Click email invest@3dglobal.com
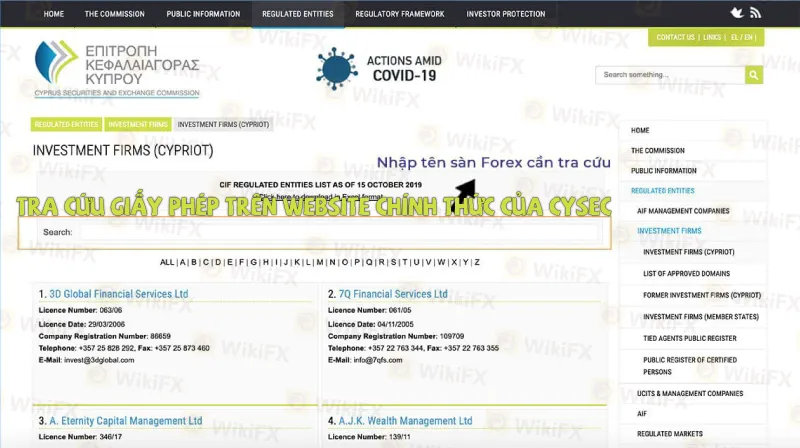This screenshot has width=800, height=448. [99, 360]
